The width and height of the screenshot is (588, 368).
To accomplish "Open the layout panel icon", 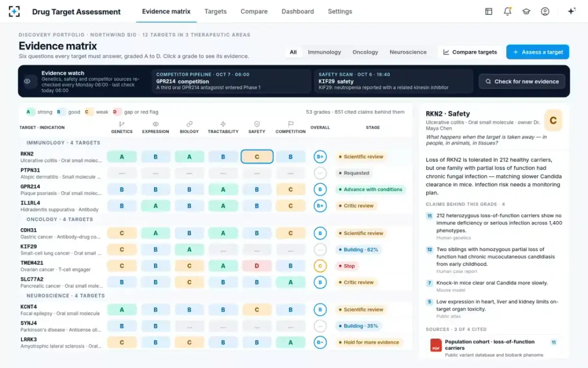I will pyautogui.click(x=489, y=11).
